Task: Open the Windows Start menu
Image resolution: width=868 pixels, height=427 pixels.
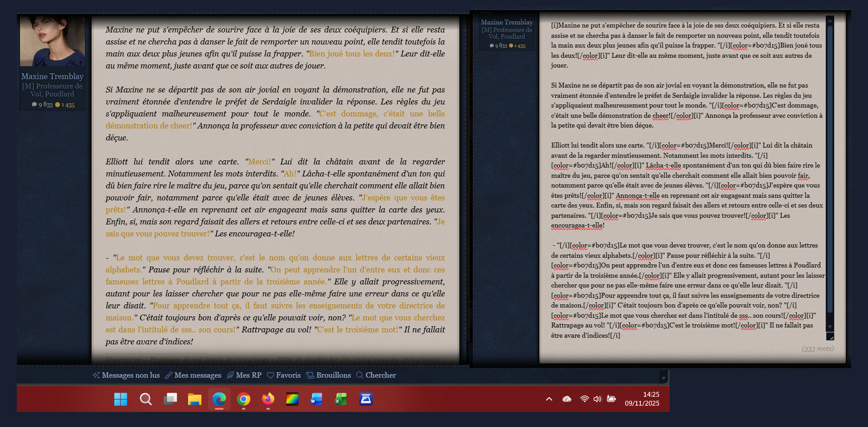Action: (x=121, y=399)
